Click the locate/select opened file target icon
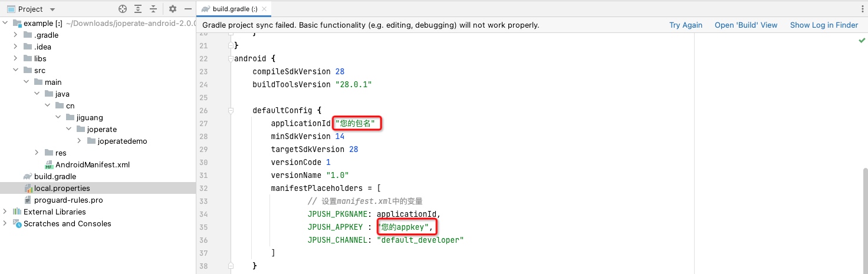Image resolution: width=868 pixels, height=274 pixels. point(123,9)
